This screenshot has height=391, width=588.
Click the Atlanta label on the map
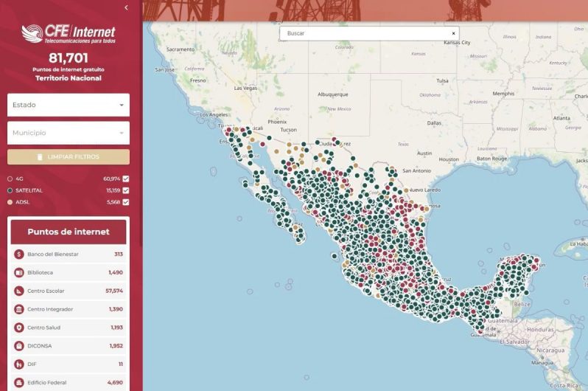tap(561, 118)
